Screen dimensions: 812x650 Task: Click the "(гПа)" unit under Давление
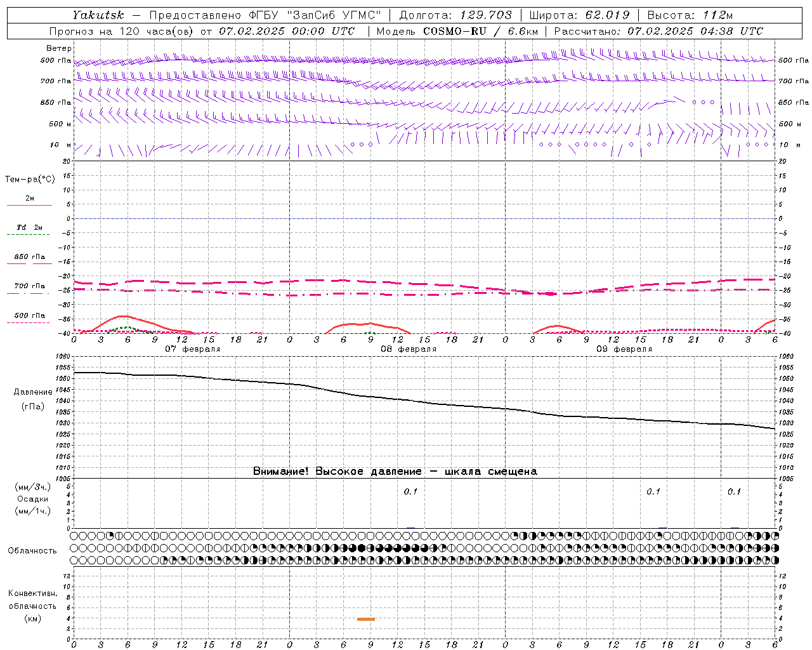tap(32, 407)
